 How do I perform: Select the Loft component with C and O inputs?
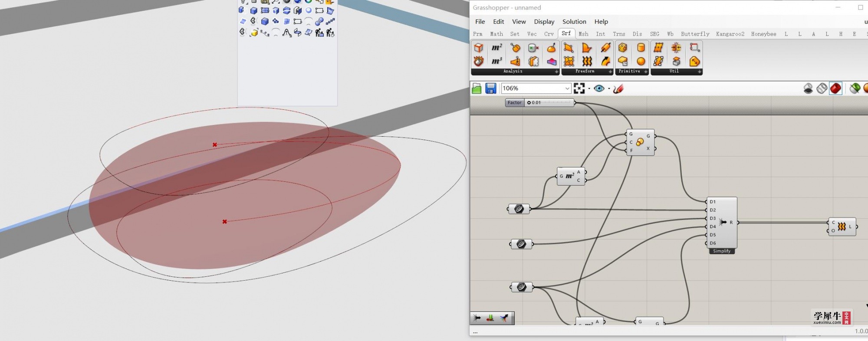tap(842, 226)
